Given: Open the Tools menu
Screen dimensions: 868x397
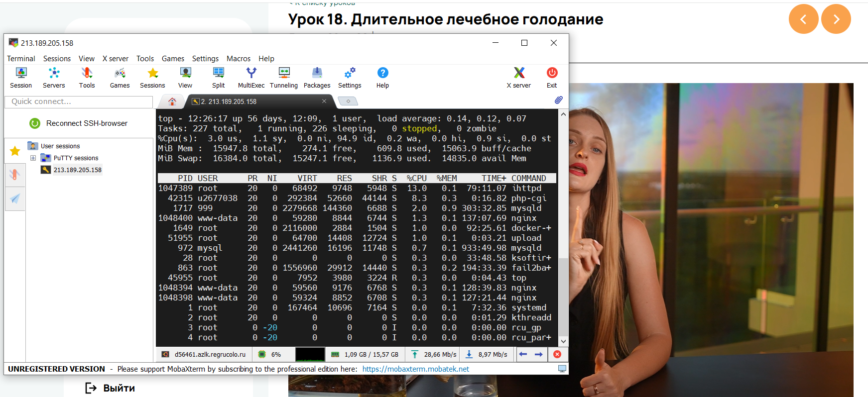Looking at the screenshot, I should [145, 59].
